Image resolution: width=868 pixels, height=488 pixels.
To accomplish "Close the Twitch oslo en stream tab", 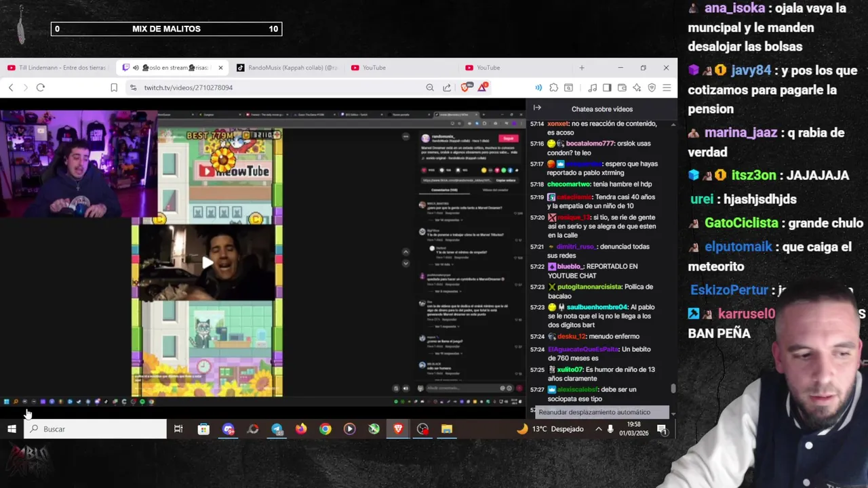I will click(220, 68).
